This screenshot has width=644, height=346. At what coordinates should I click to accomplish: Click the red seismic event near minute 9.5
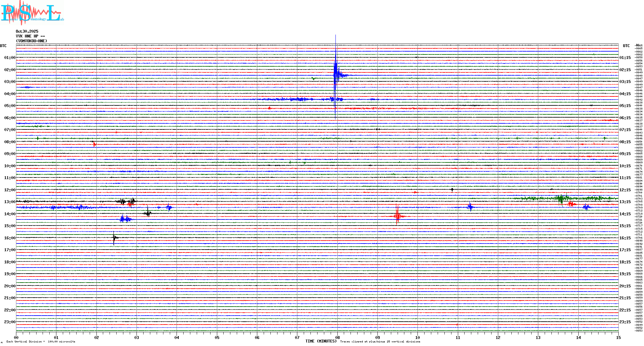point(397,216)
